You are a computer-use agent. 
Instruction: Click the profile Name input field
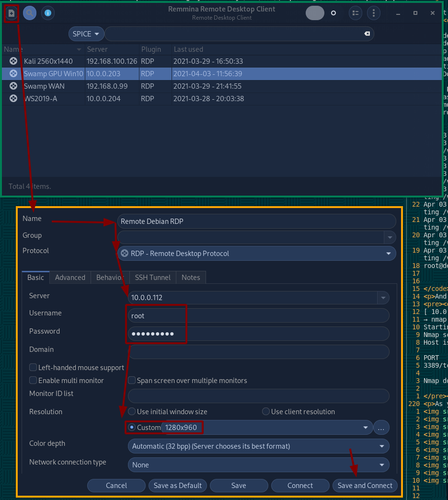(256, 221)
